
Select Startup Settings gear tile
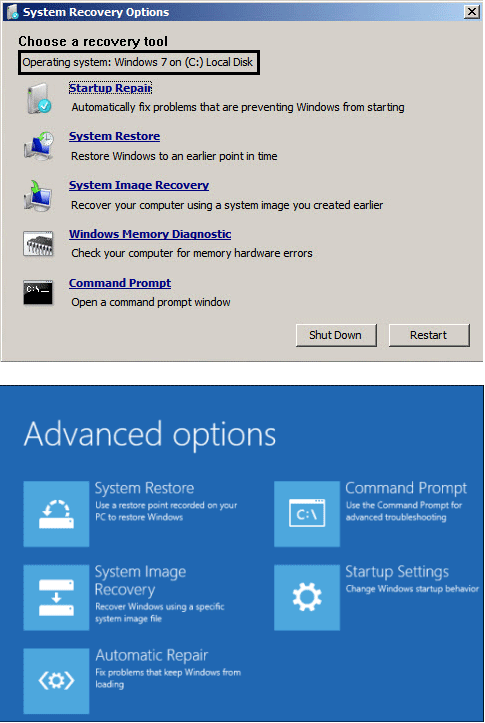pos(307,597)
